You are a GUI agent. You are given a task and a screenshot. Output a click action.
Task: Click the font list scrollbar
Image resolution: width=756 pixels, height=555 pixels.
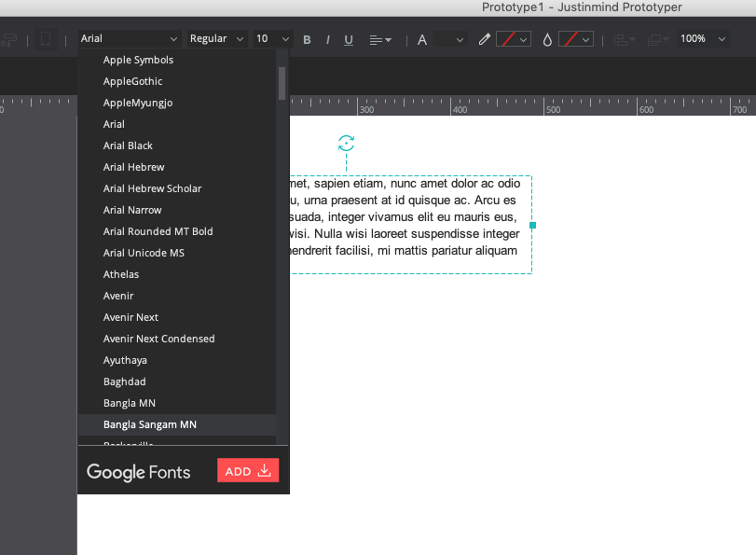click(x=282, y=82)
